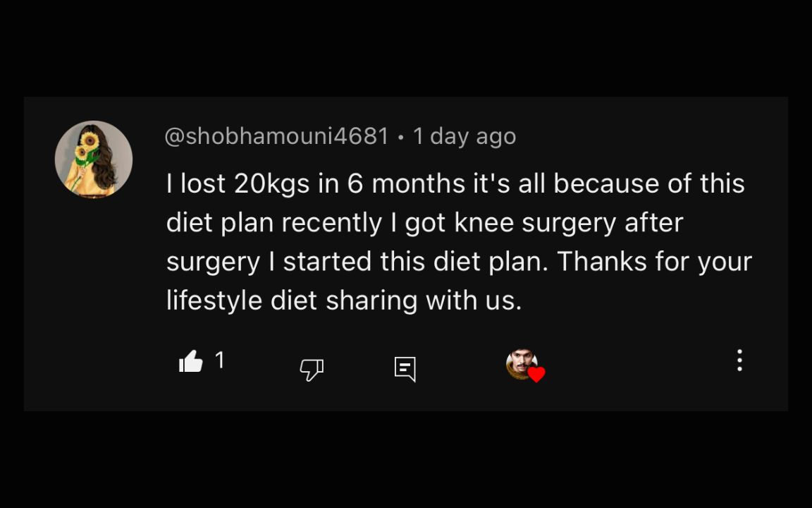Click the words "knee surgery" in the comment

coord(536,223)
